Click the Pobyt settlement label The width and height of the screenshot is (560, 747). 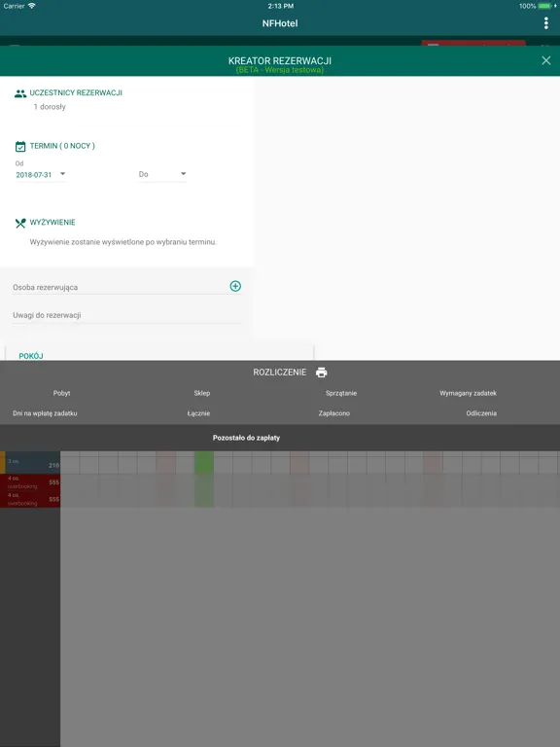[62, 393]
